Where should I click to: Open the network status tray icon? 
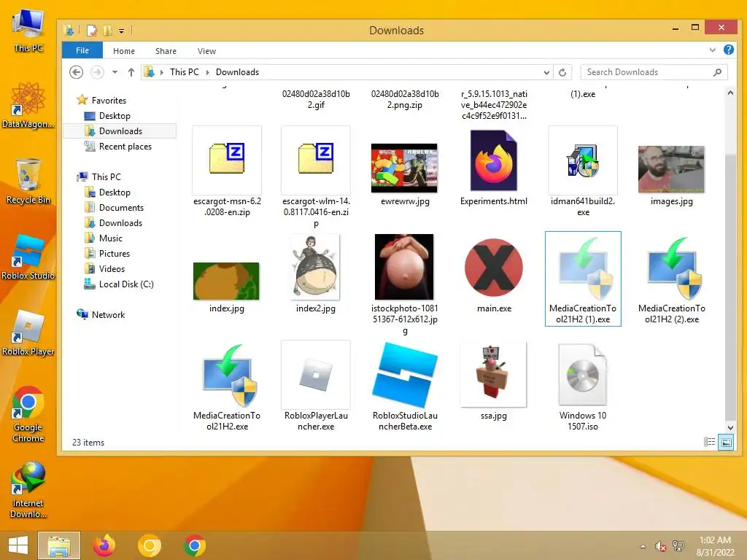point(678,546)
